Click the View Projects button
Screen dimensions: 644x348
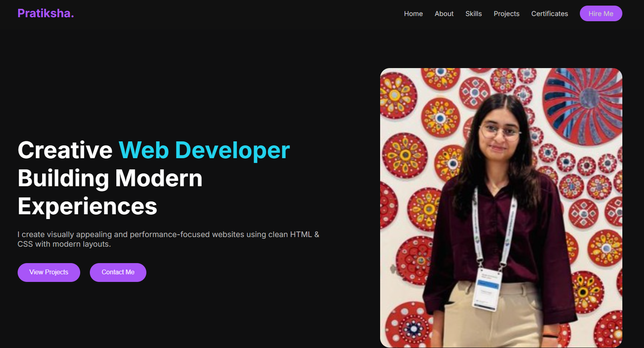coord(49,272)
